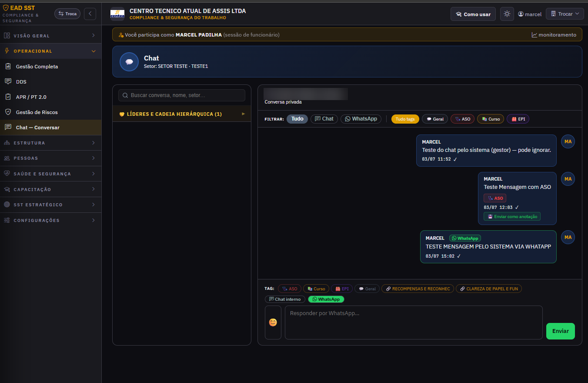Open the DDS menu item
Image resolution: width=588 pixels, height=383 pixels.
[x=50, y=82]
